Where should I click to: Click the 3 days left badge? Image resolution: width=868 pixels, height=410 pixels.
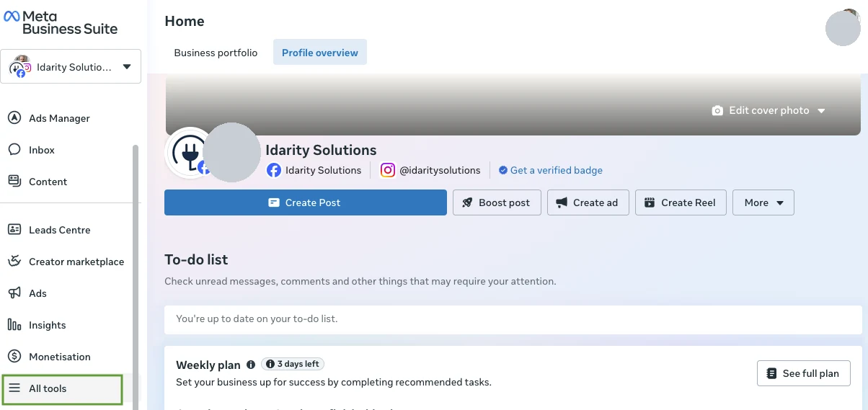tap(293, 364)
